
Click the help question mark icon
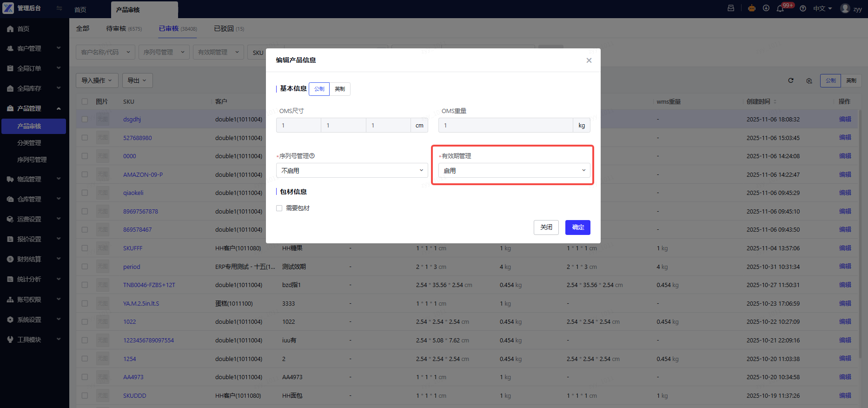tap(803, 8)
